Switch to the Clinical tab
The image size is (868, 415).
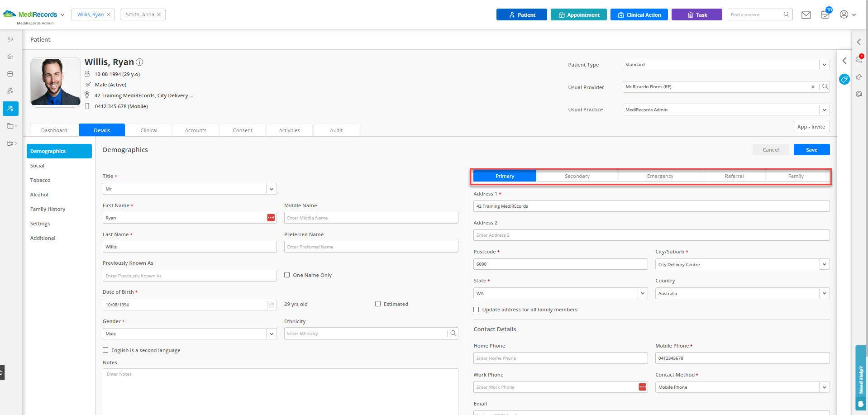(148, 130)
